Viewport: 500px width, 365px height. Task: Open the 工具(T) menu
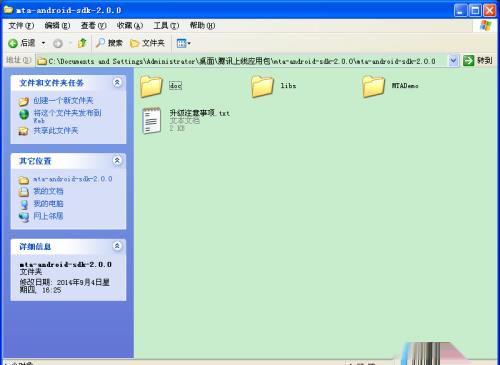166,26
